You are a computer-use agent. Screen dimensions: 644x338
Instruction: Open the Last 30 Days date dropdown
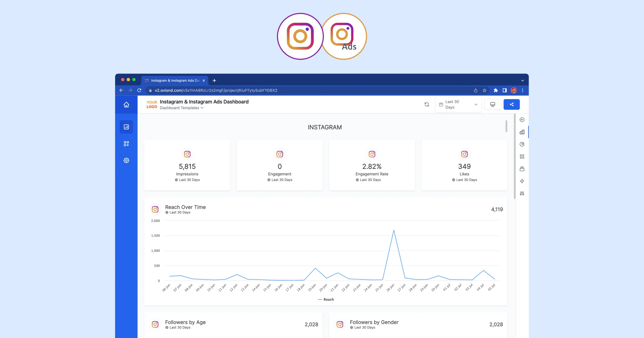tap(458, 104)
